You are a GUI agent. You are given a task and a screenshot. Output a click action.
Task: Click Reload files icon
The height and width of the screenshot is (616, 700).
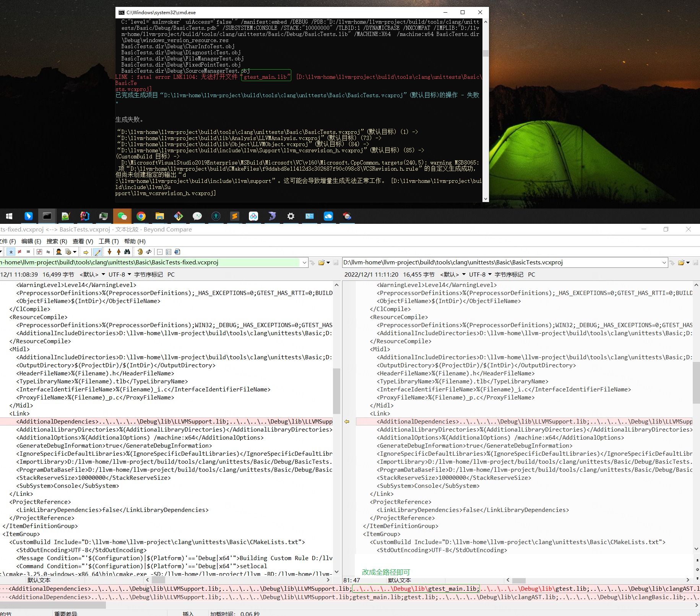pyautogui.click(x=149, y=252)
